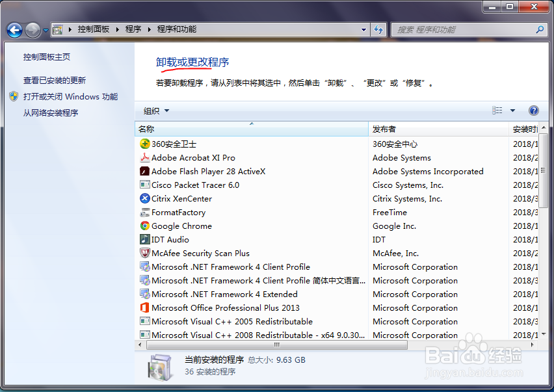
Task: Click the vertical scrollbar up arrow
Action: (544, 127)
